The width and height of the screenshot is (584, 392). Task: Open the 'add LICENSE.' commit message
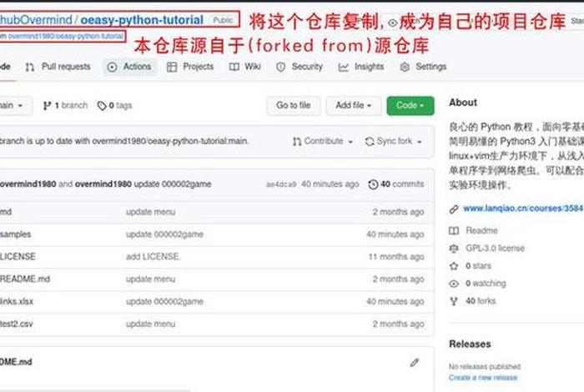pos(153,257)
